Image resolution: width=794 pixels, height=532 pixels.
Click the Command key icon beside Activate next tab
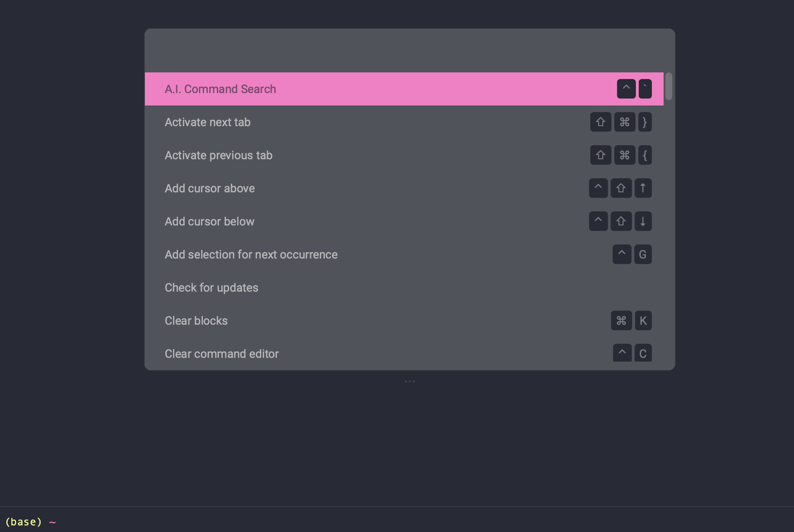[624, 122]
